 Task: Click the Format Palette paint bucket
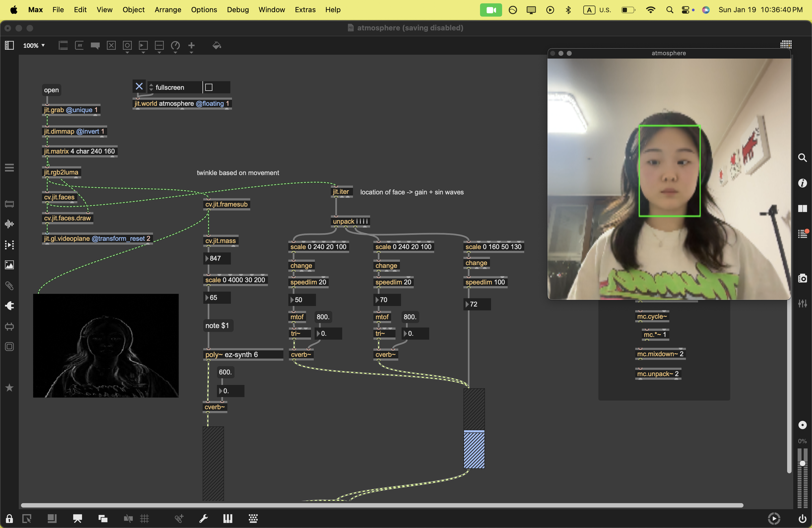[x=217, y=45]
